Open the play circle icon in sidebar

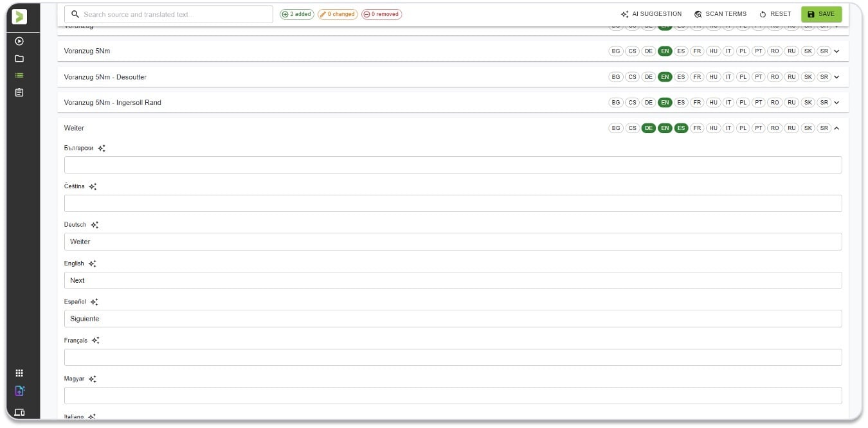point(19,41)
